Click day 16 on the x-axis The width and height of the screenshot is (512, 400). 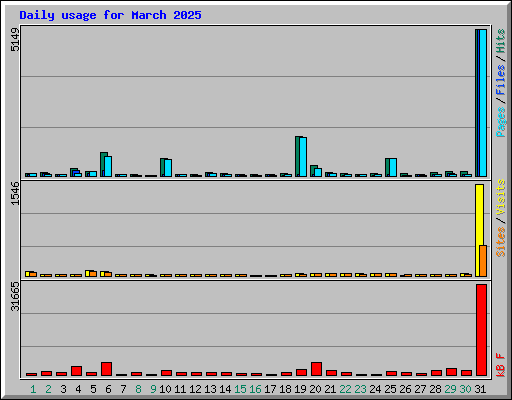tap(255, 389)
